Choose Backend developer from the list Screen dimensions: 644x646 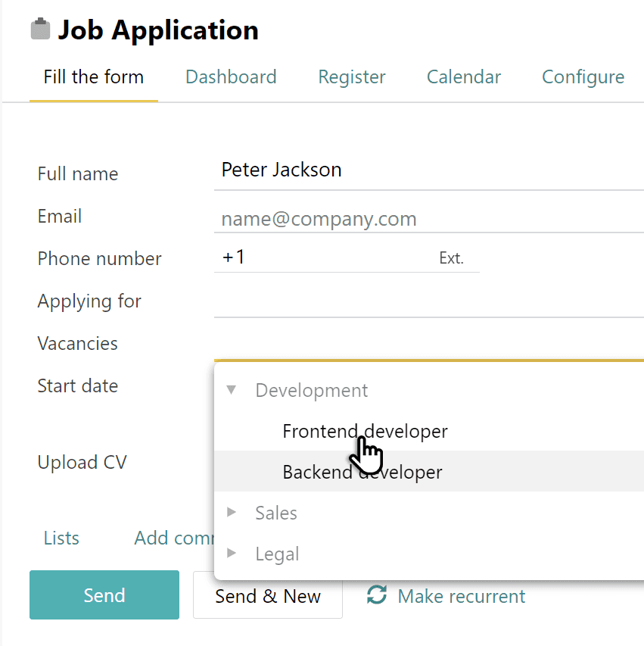tap(362, 472)
